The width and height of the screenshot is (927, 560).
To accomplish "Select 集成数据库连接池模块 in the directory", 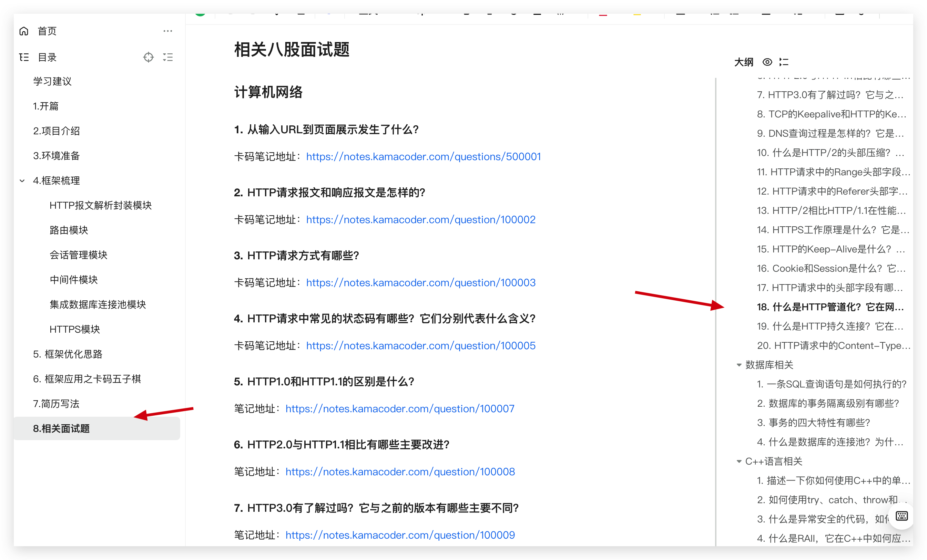I will point(98,305).
